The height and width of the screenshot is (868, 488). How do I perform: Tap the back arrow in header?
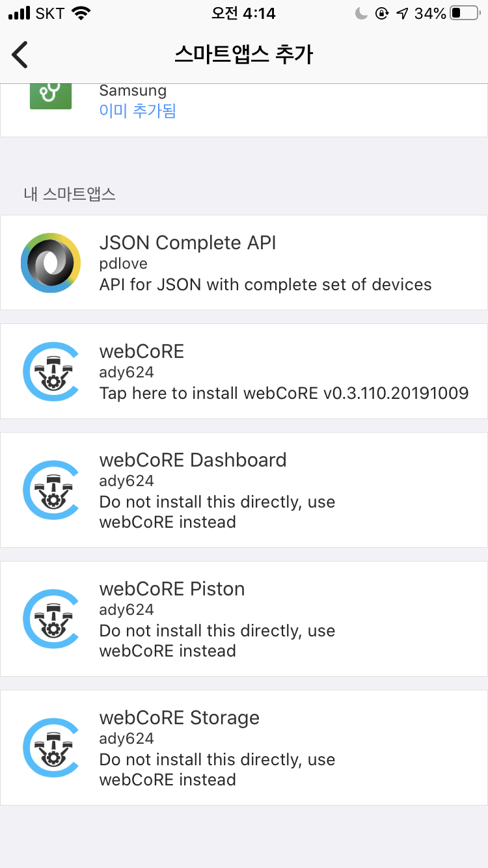click(20, 55)
